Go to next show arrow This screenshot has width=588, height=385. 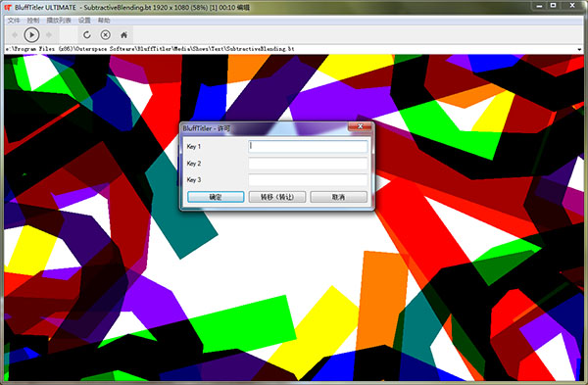(x=49, y=35)
